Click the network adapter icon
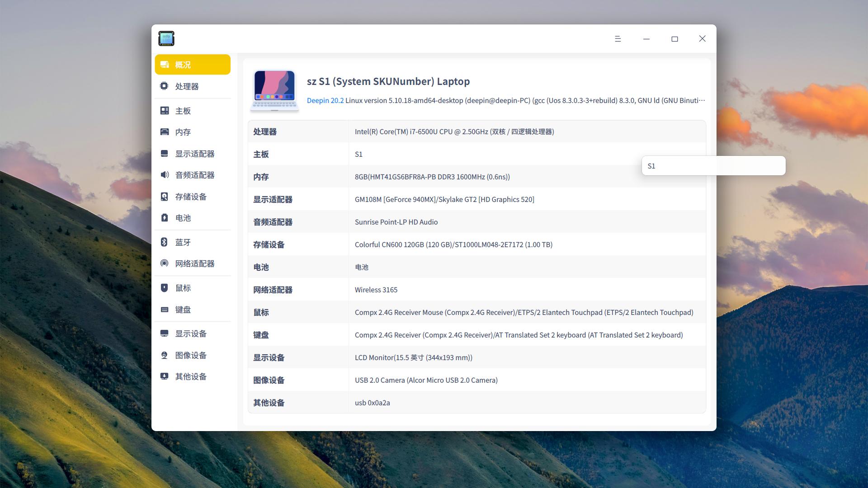The image size is (868, 488). (164, 263)
